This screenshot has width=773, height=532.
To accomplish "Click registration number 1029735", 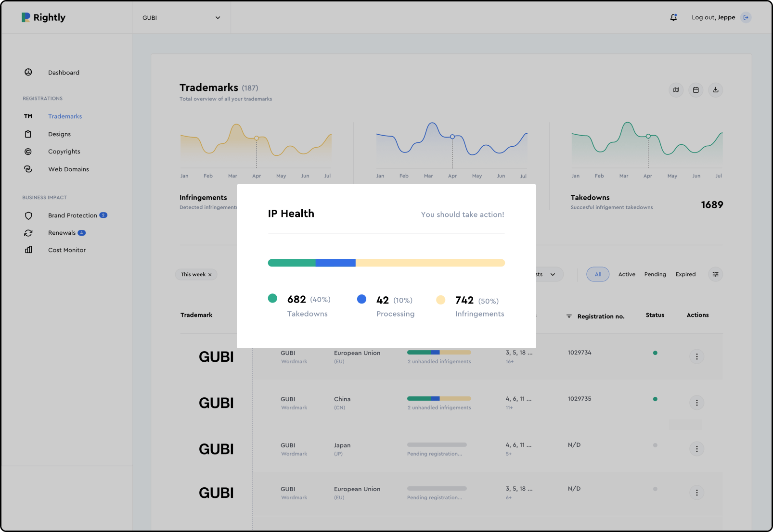I will 580,399.
